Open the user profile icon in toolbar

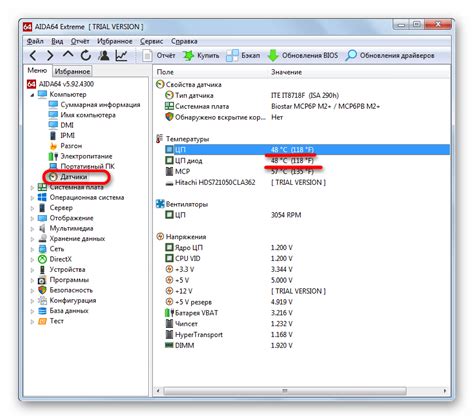[104, 55]
